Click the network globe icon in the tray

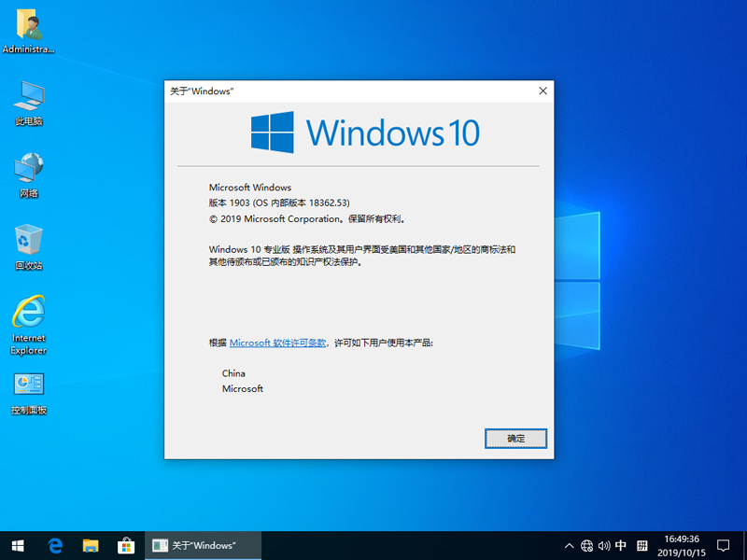(x=588, y=545)
